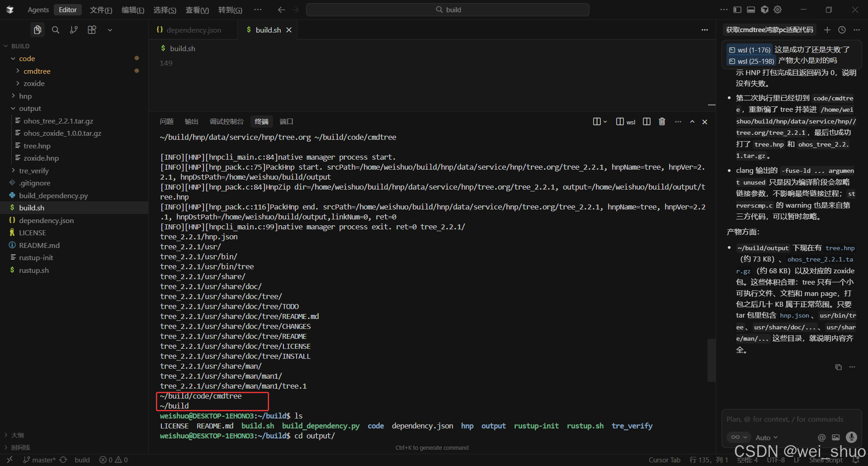Open remote window indicator icon
Screen dimensions: 868x466
coord(9,460)
